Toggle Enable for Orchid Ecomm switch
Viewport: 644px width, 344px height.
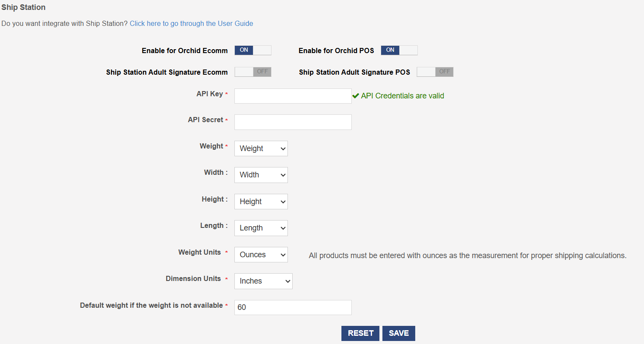click(253, 50)
